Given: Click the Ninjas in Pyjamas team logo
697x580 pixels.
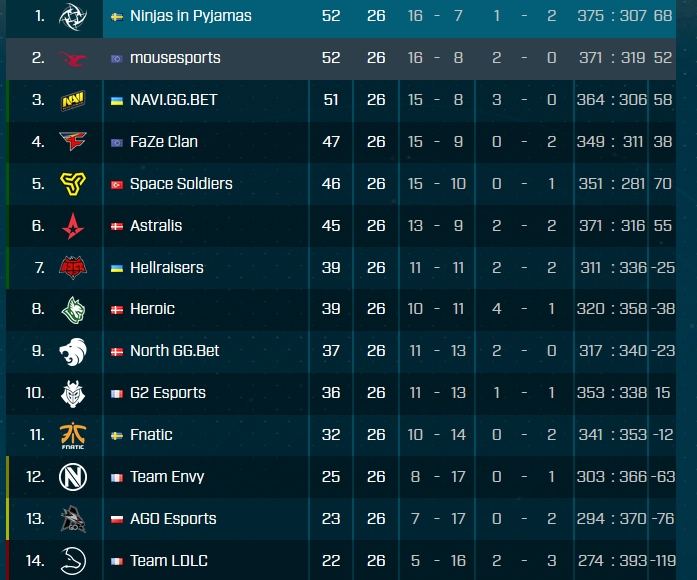Looking at the screenshot, I should coord(73,17).
